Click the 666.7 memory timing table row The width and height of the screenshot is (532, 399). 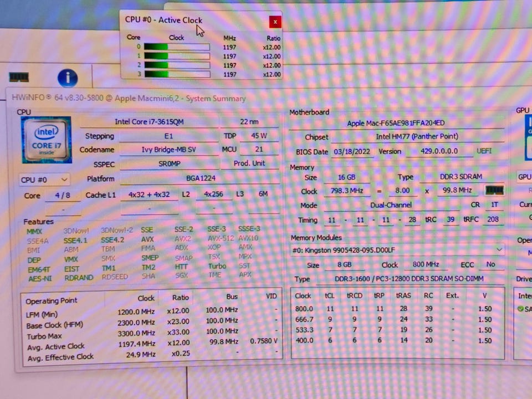pyautogui.click(x=397, y=320)
